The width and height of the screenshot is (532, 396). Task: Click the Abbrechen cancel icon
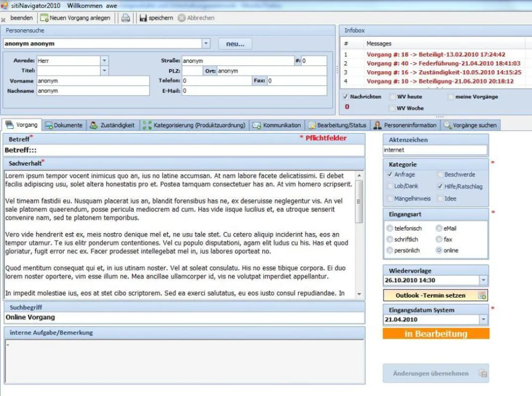pyautogui.click(x=182, y=18)
